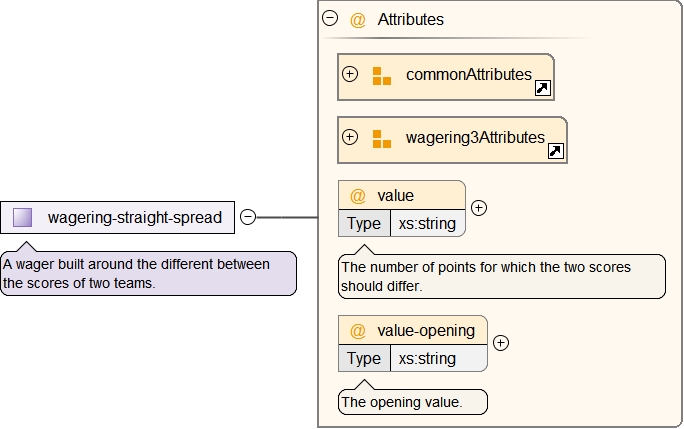
Task: Click xs:string type of value-opening attribute
Action: (427, 358)
